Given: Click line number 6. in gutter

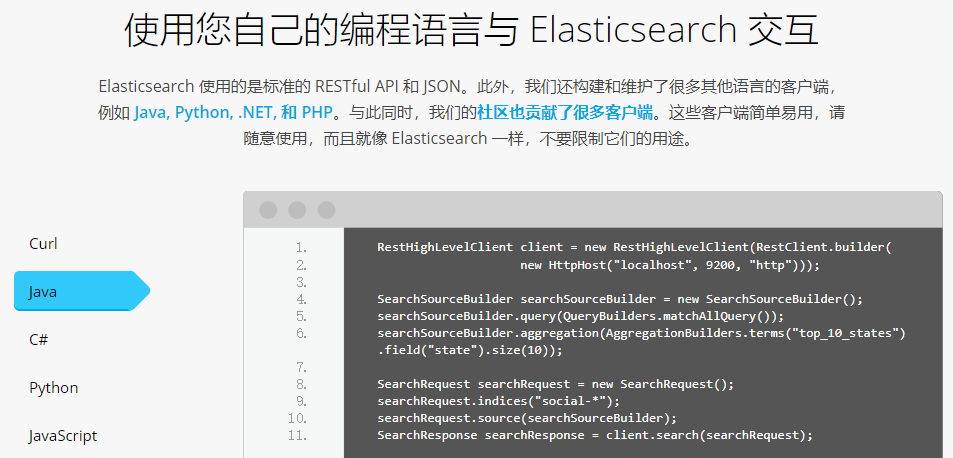Looking at the screenshot, I should coord(301,333).
